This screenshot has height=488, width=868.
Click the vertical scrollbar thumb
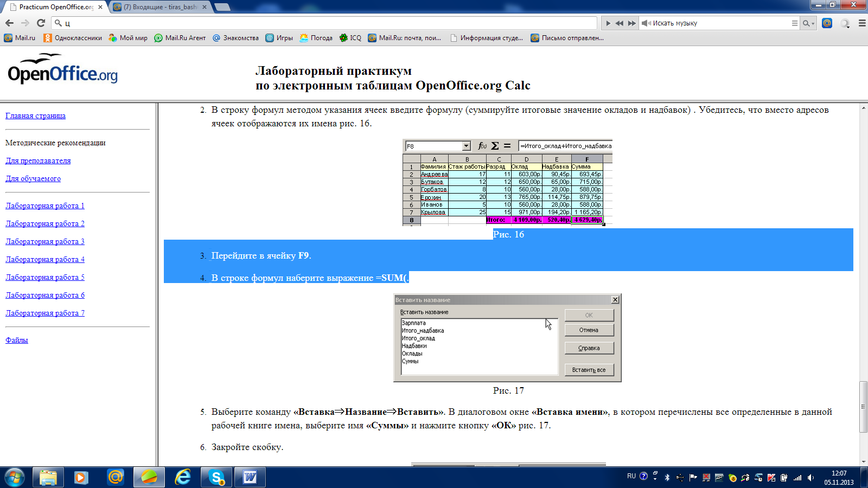863,407
